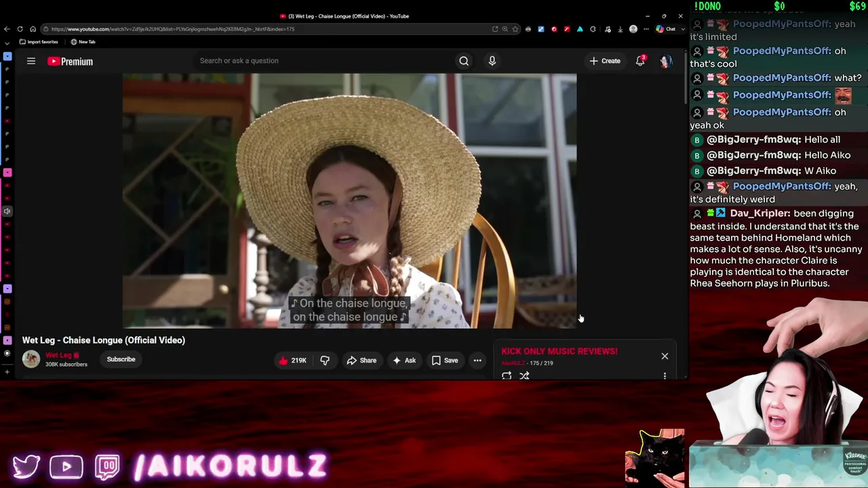Subscribe to the Wet Leg channel
868x488 pixels.
point(121,359)
